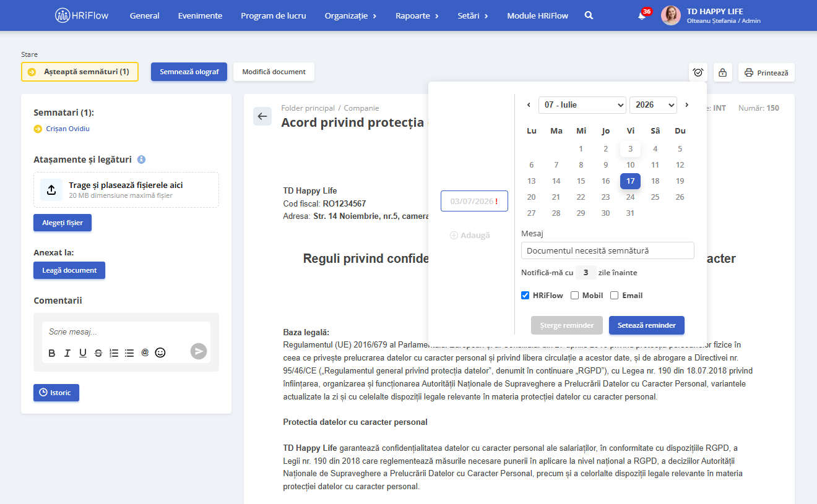Insert numbered list in comment editor
The width and height of the screenshot is (817, 504).
point(114,353)
